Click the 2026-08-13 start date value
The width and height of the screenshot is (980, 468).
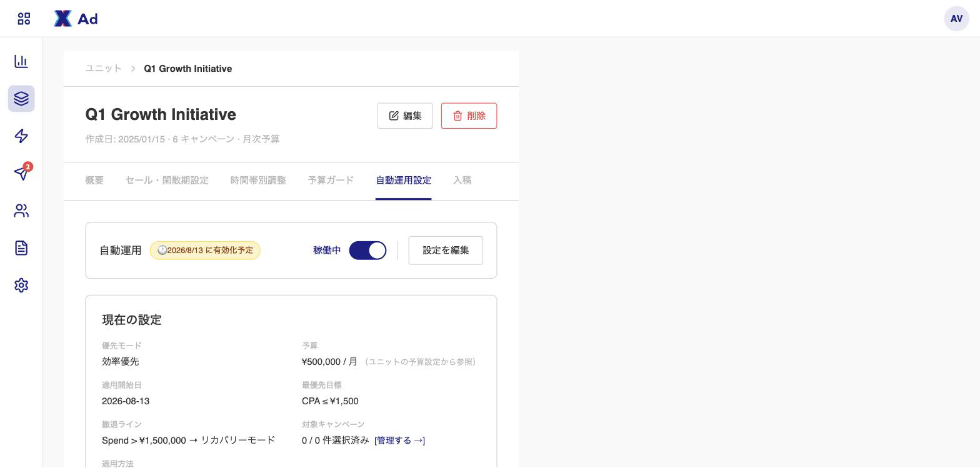click(126, 401)
